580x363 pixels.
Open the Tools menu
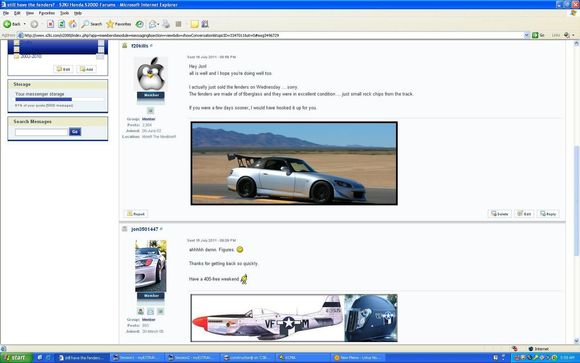64,13
